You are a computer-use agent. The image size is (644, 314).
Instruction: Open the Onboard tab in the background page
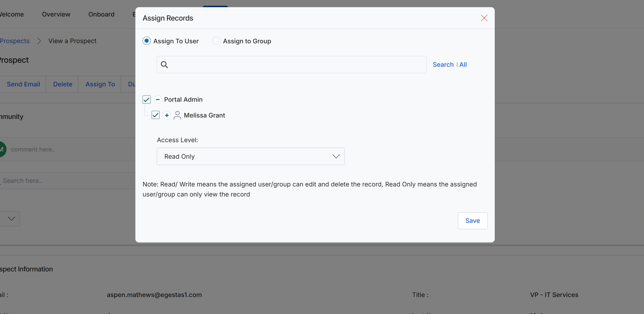click(101, 14)
